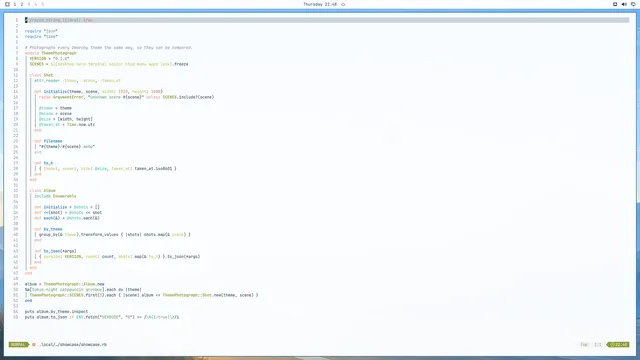This screenshot has height=360, width=640.
Task: Click the Ruby filetype icon in the statusline
Action: coord(34,344)
